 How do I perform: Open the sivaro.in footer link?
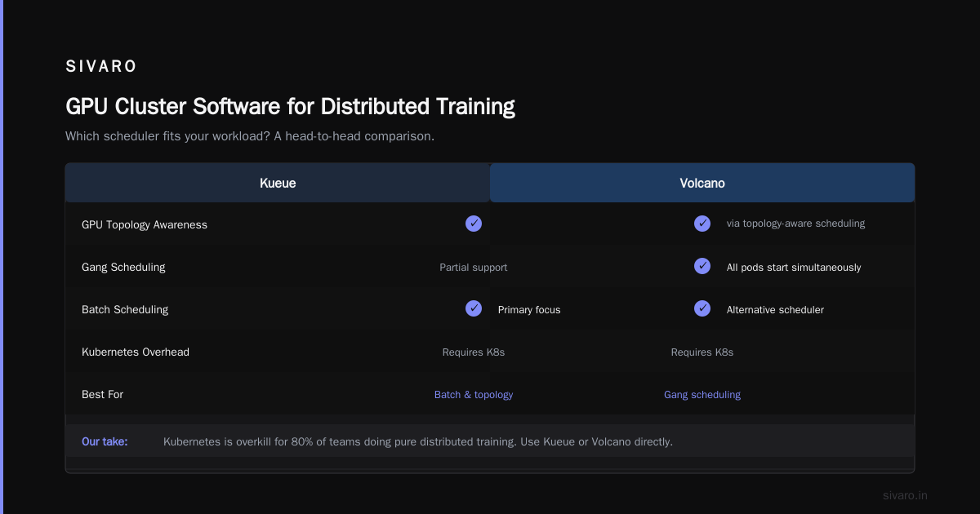coord(906,495)
